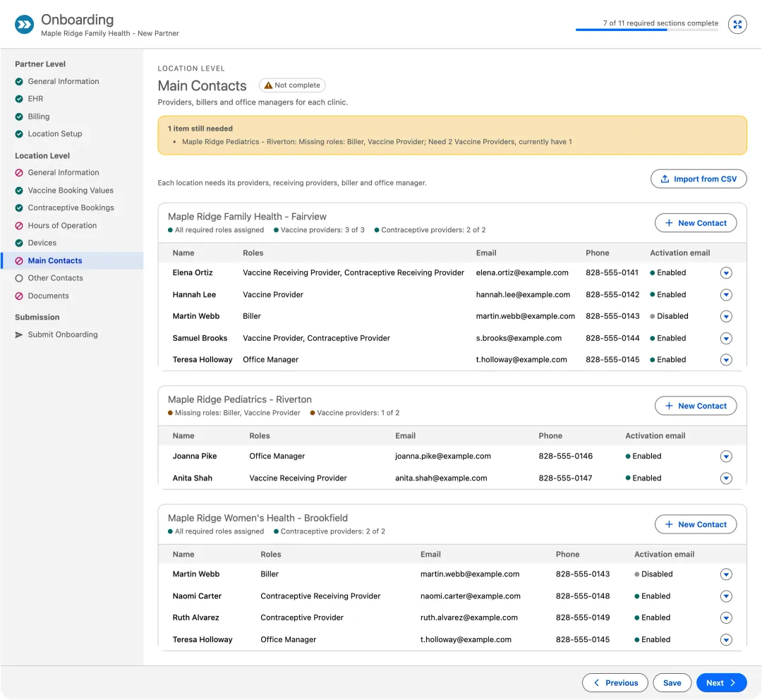Image resolution: width=762 pixels, height=700 pixels.
Task: Click the Maple Ridge Pediatrics - Riverton heading
Action: pyautogui.click(x=240, y=399)
